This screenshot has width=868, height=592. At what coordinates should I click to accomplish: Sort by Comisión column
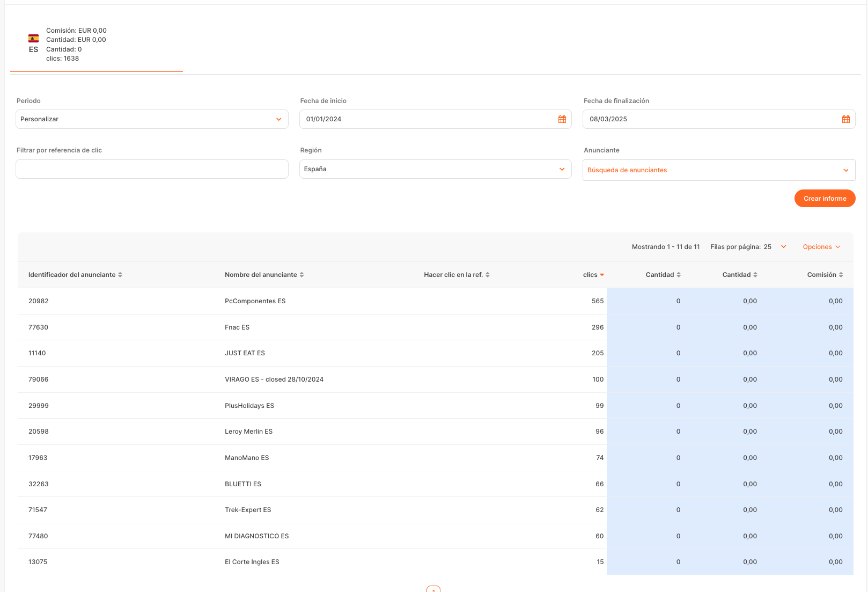[x=841, y=275]
